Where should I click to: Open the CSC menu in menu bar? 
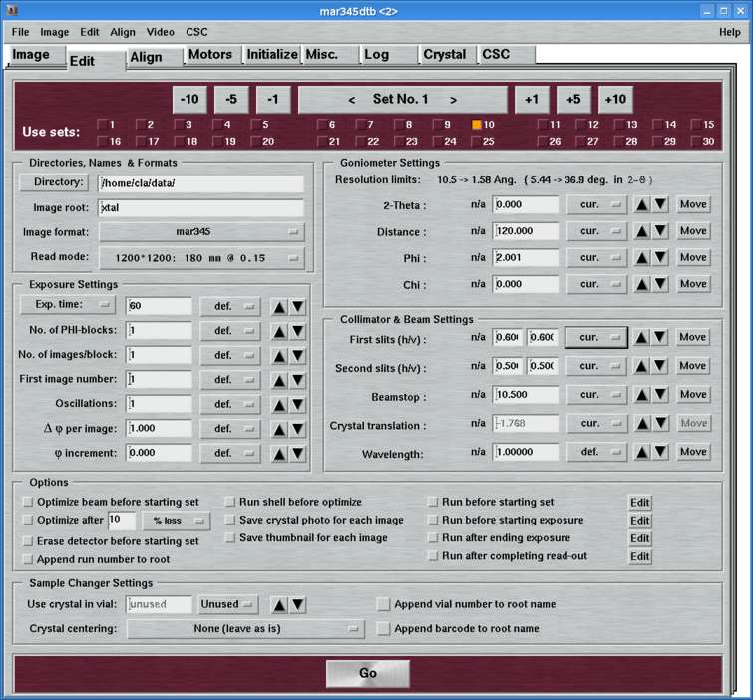pyautogui.click(x=196, y=32)
